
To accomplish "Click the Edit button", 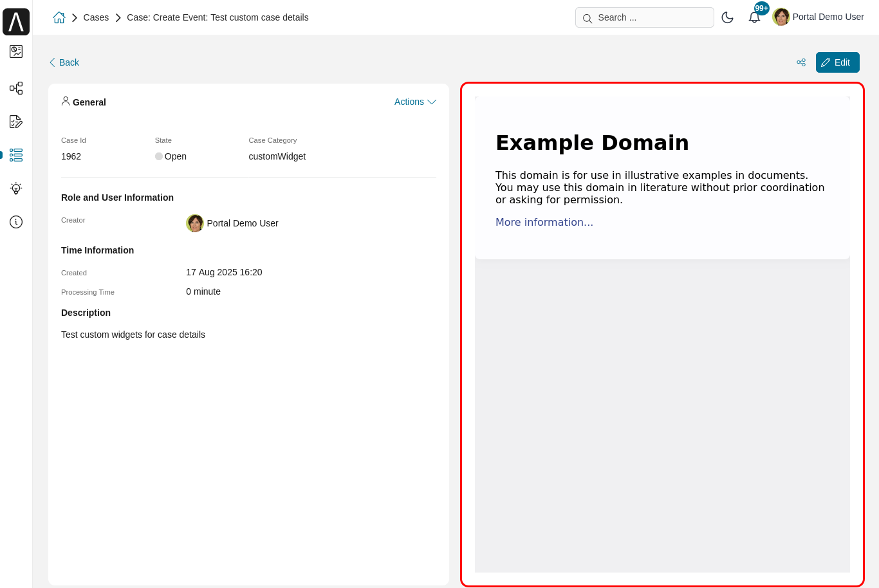I will click(x=837, y=62).
